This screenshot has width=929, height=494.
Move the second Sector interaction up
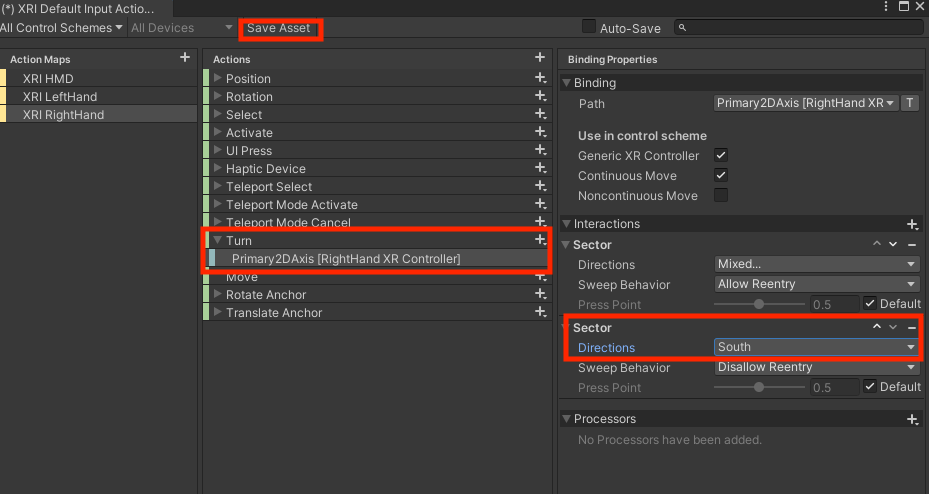click(x=877, y=328)
